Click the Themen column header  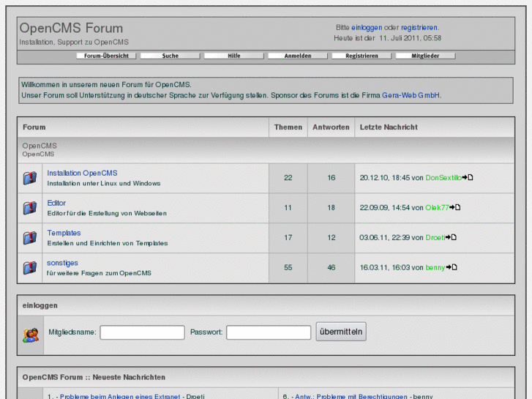click(x=288, y=127)
